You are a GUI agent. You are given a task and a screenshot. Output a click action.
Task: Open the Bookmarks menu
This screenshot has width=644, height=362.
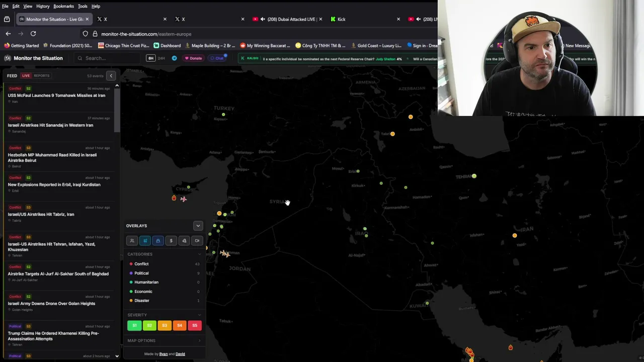[63, 6]
